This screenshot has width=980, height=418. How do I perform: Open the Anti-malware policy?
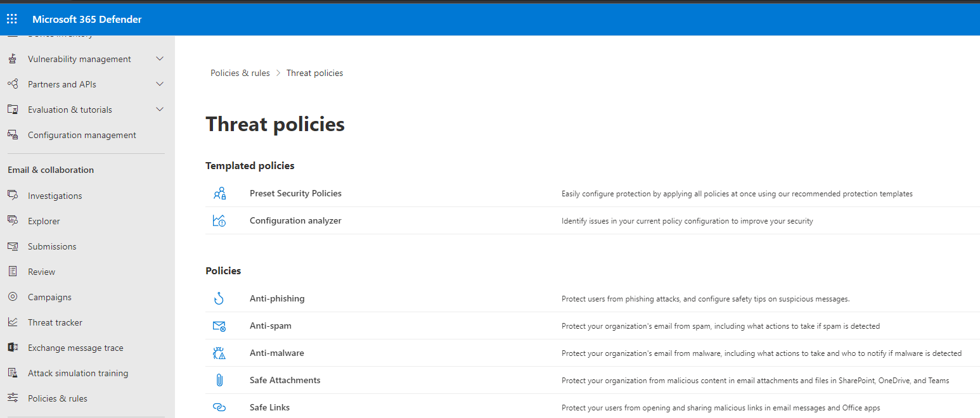click(x=277, y=353)
